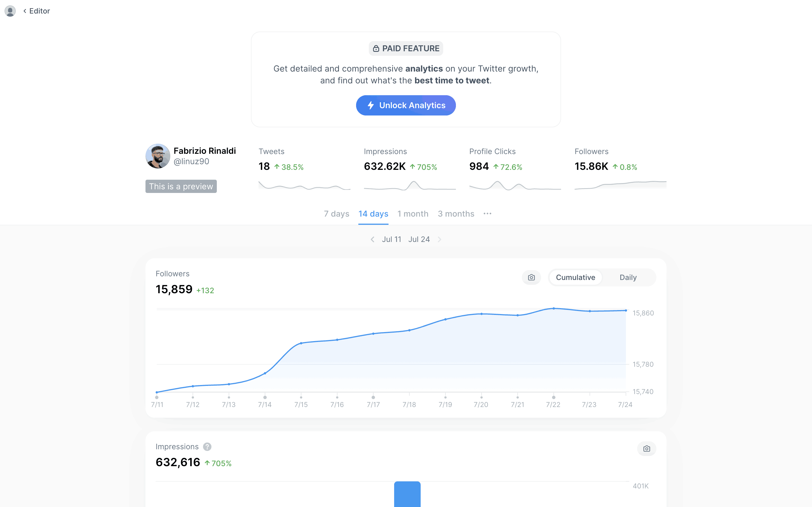Screen dimensions: 812x507
Task: Click the Impressions help question mark icon
Action: point(207,447)
